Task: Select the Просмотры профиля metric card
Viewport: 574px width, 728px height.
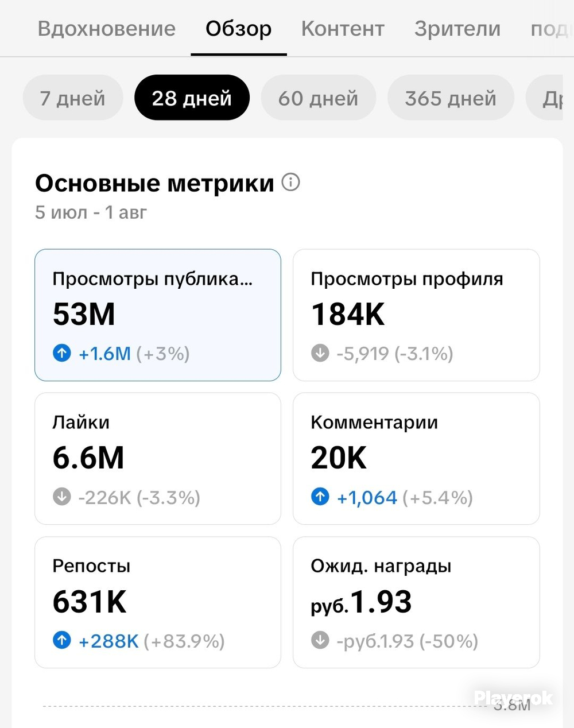Action: pos(416,315)
